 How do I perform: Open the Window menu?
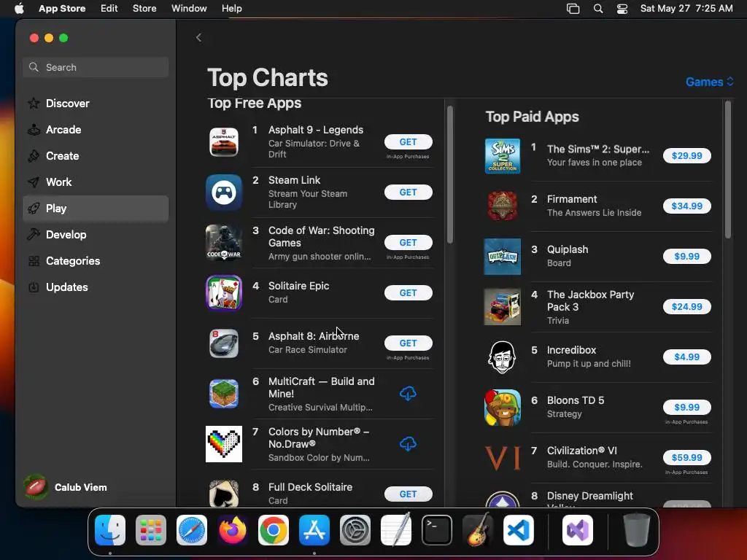(189, 9)
